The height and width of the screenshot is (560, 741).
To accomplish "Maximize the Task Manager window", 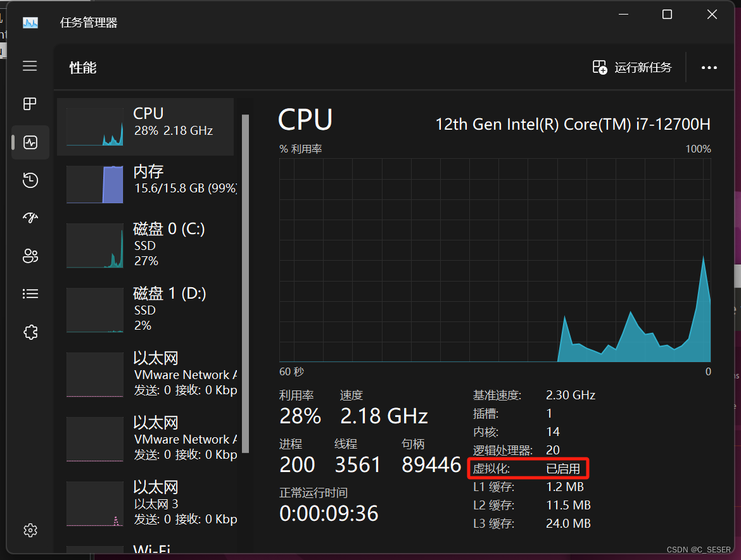I will (x=667, y=15).
